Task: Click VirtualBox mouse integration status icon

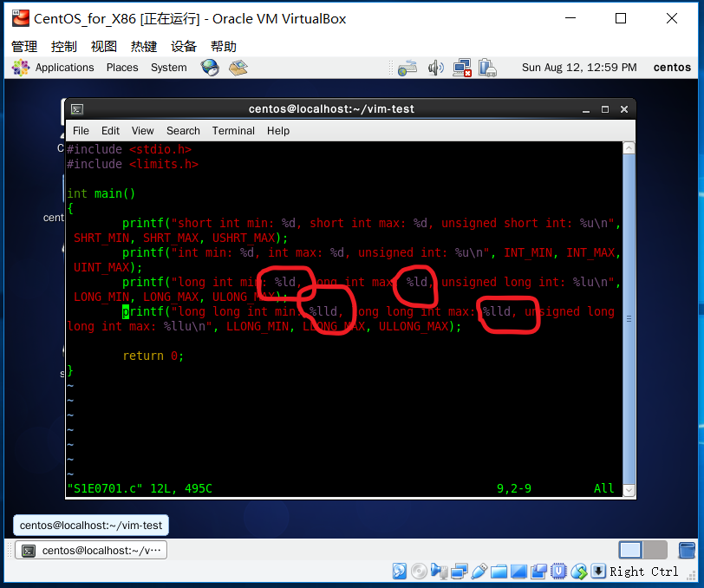Action: pyautogui.click(x=579, y=572)
